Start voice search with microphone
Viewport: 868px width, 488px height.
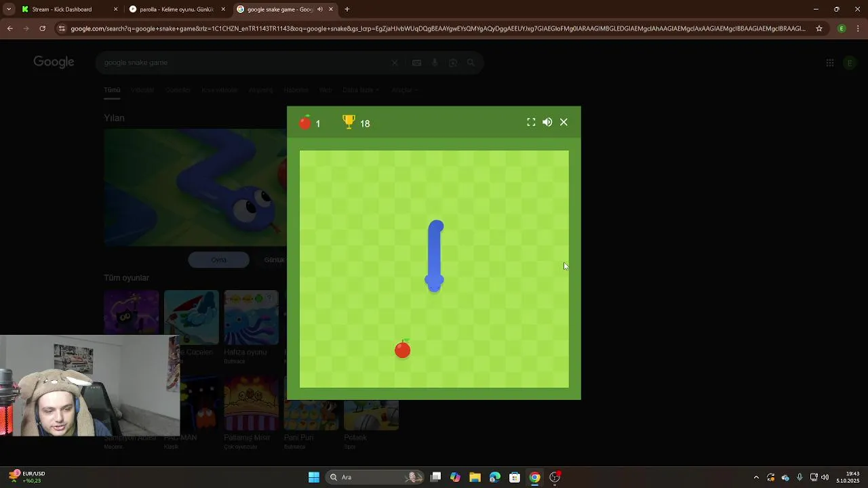click(x=435, y=63)
